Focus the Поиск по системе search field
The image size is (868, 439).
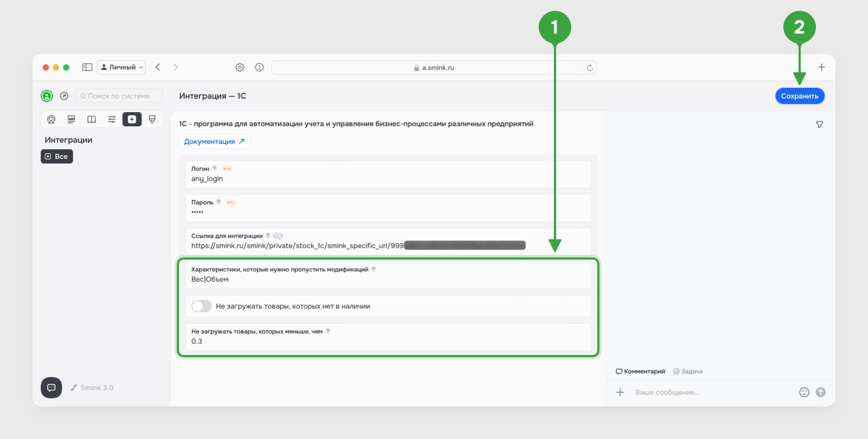(x=119, y=96)
